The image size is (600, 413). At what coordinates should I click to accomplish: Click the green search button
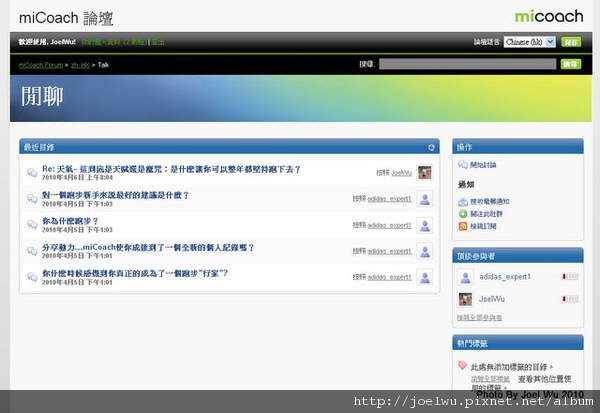coord(571,64)
